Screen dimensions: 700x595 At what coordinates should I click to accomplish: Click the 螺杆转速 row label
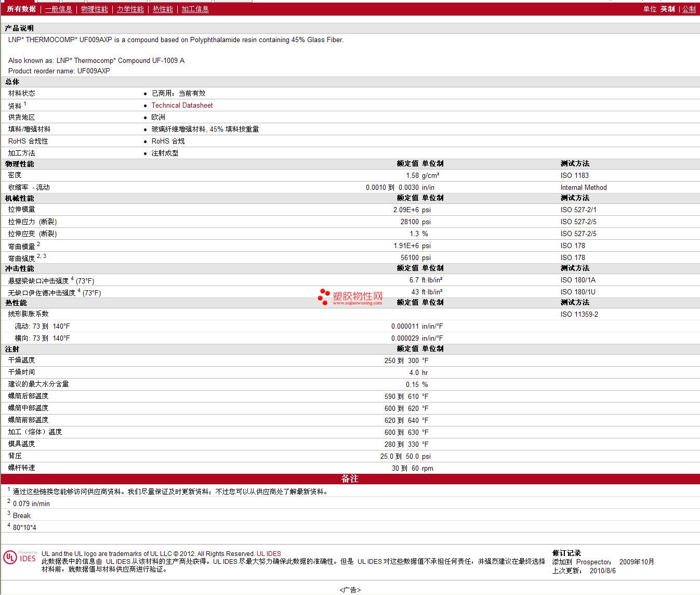click(22, 468)
